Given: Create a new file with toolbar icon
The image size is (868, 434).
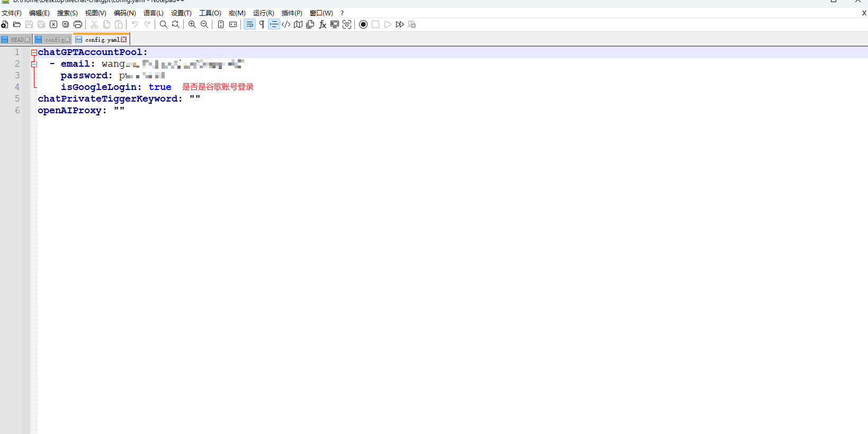Looking at the screenshot, I should 5,24.
